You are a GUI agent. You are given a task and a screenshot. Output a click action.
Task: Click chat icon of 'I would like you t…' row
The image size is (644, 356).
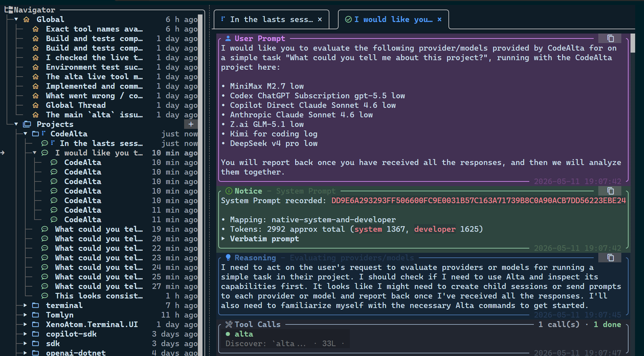click(45, 153)
